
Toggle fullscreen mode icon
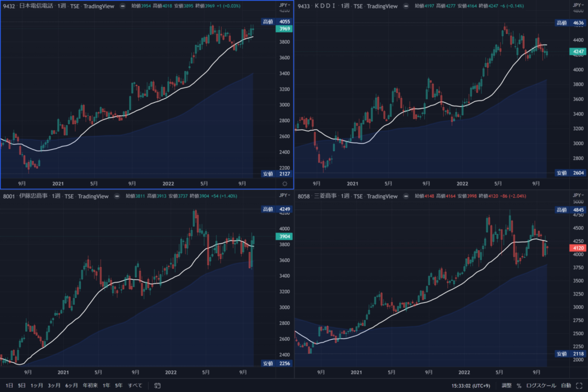point(579,385)
